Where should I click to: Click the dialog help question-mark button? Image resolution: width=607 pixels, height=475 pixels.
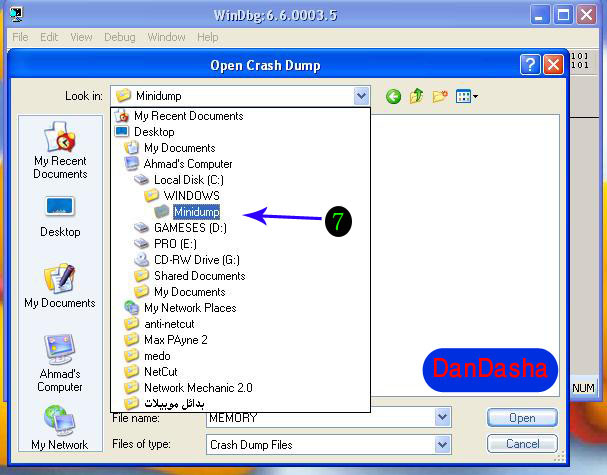tap(530, 64)
